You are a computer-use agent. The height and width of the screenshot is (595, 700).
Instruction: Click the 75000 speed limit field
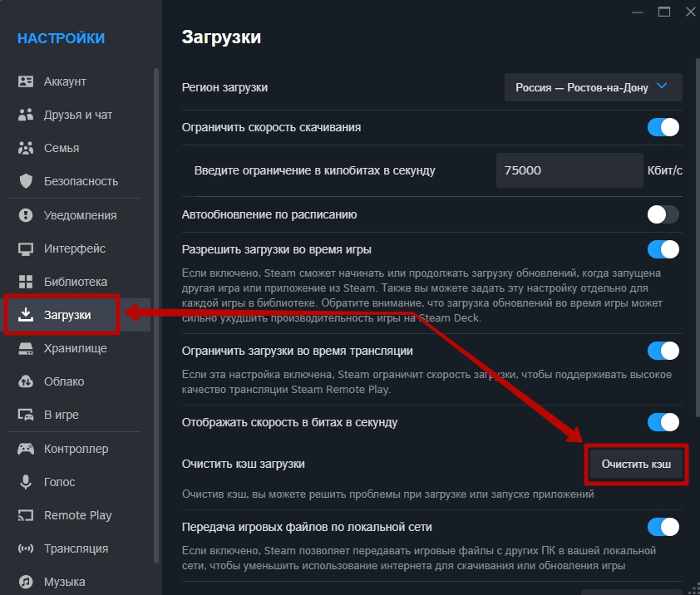(x=569, y=170)
